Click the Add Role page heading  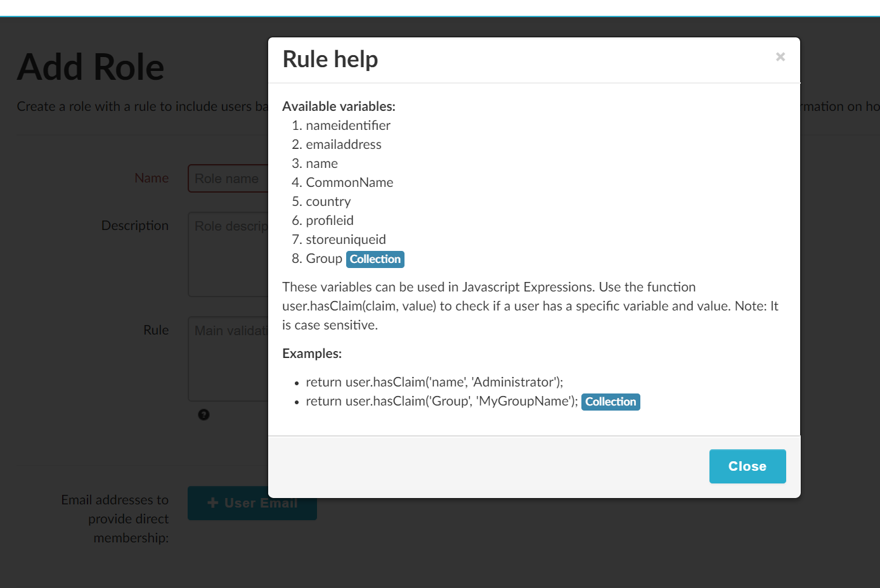pyautogui.click(x=91, y=66)
